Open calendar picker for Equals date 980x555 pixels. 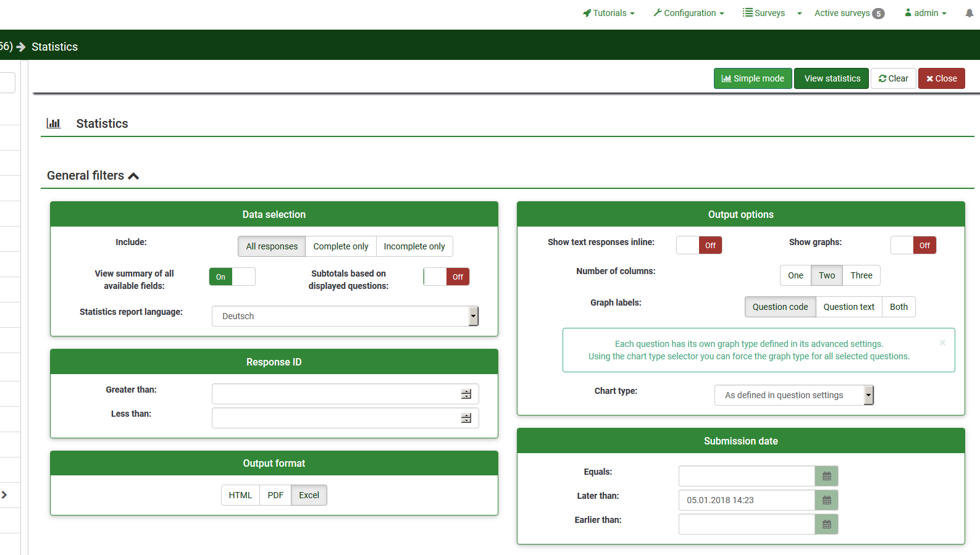coord(826,476)
